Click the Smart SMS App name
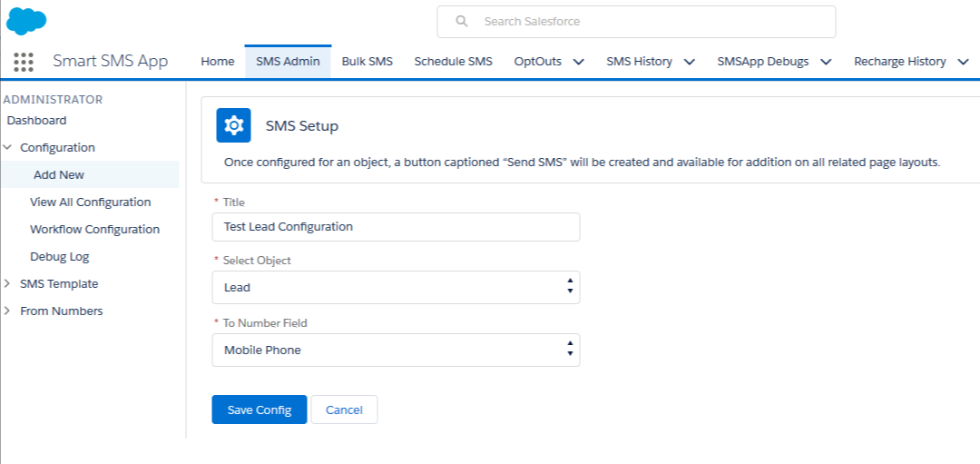Image resolution: width=980 pixels, height=464 pixels. (111, 61)
